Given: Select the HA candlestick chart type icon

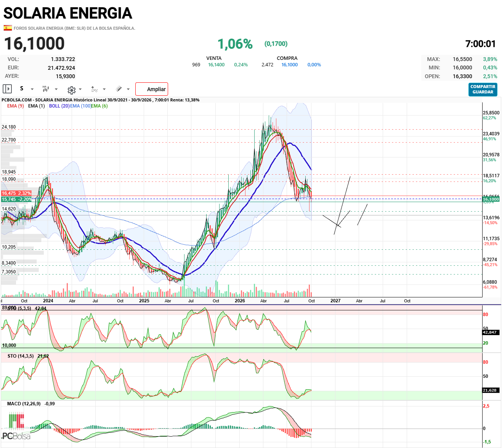Looking at the screenshot, I should 46,89.
